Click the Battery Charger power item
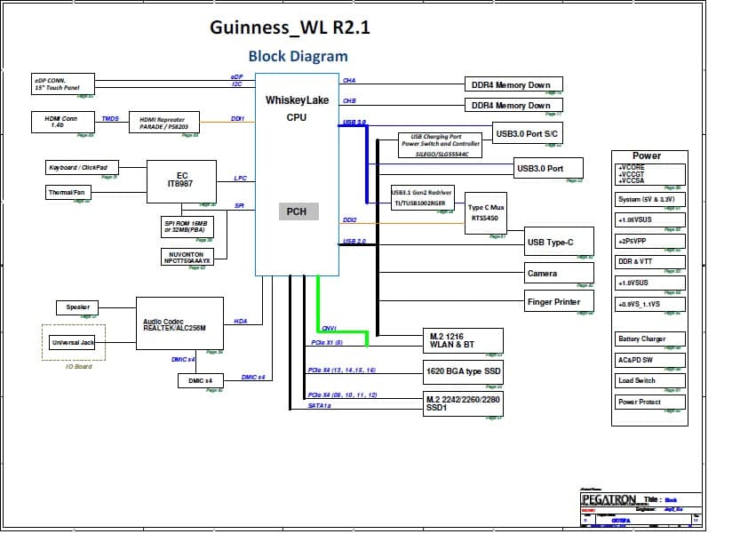Image resolution: width=756 pixels, height=534 pixels. pyautogui.click(x=650, y=339)
